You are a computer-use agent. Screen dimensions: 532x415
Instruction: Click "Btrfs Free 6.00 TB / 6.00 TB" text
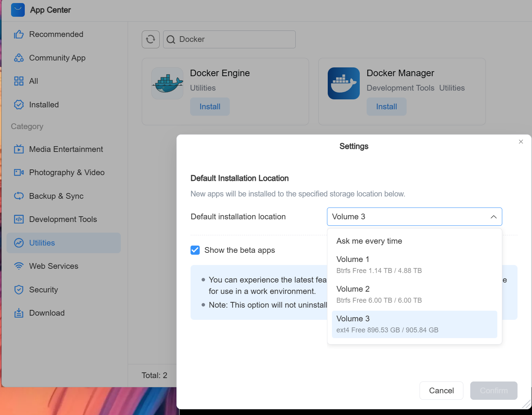pyautogui.click(x=379, y=300)
